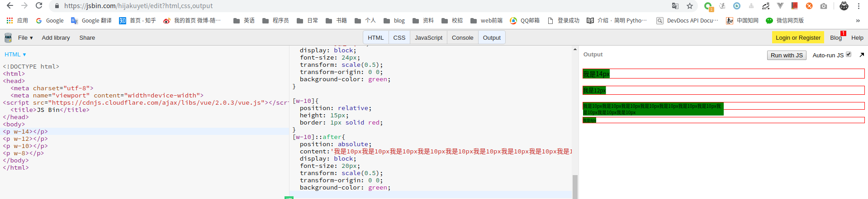
Task: Open the Add library menu
Action: coord(56,37)
